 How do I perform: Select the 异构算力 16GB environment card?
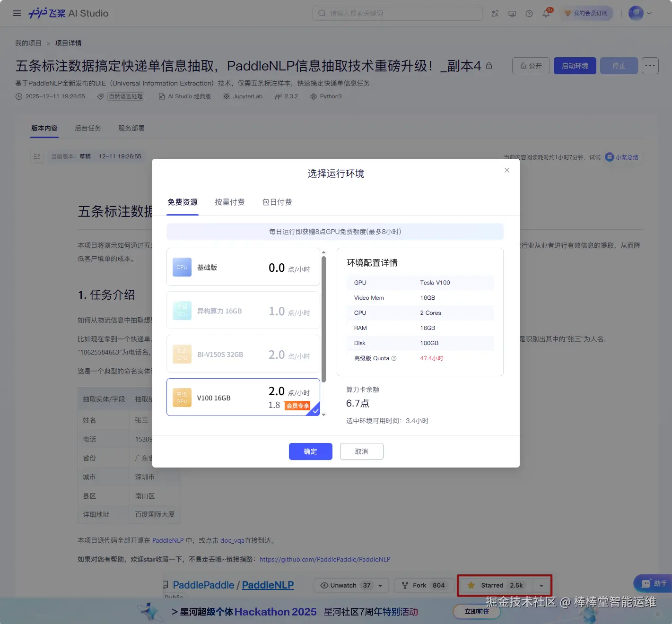pyautogui.click(x=243, y=310)
